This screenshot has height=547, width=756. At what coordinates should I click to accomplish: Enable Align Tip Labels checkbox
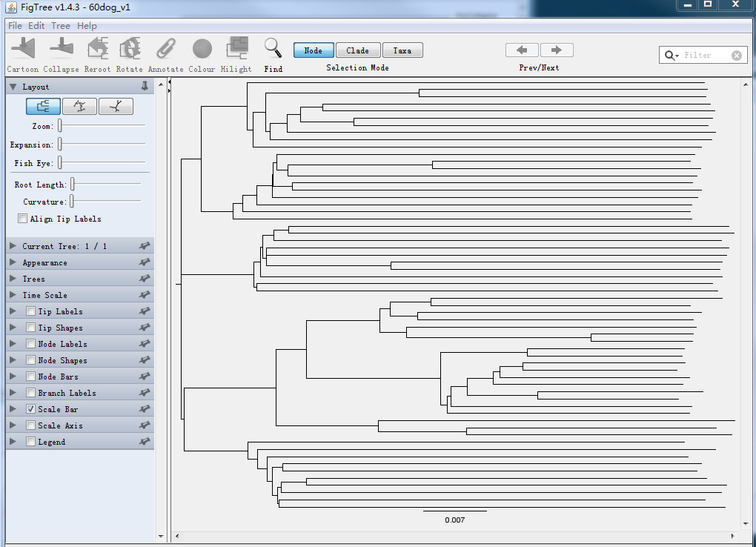[22, 219]
